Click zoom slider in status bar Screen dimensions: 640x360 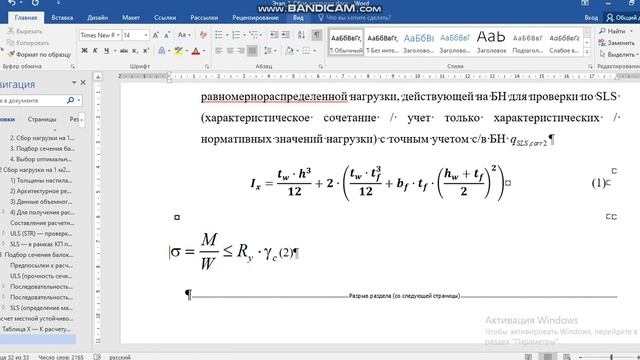[x=611, y=357]
